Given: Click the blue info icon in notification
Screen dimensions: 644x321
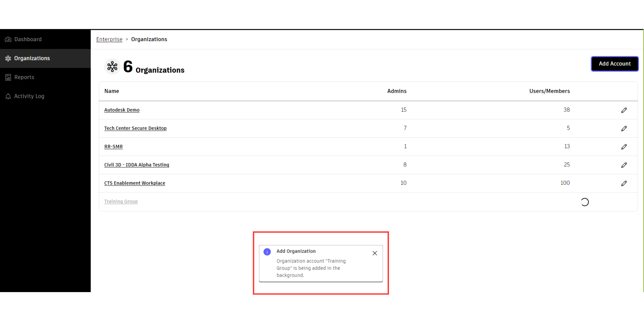Looking at the screenshot, I should click(x=267, y=252).
